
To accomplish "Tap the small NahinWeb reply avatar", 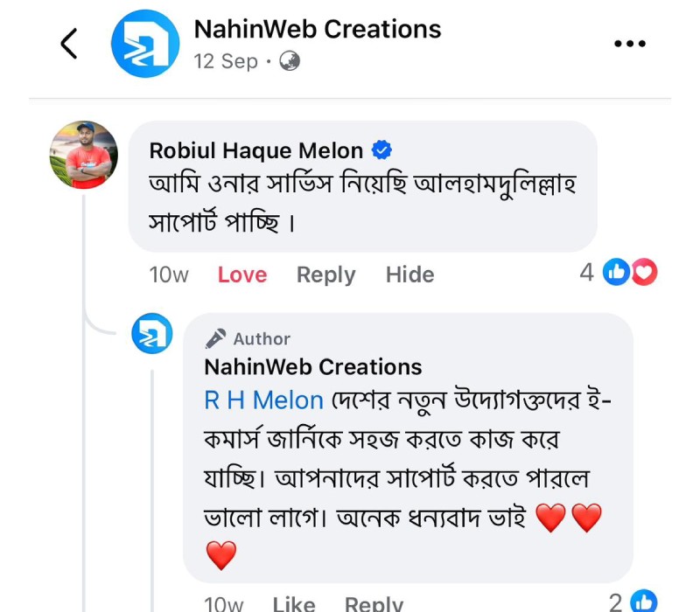I will (152, 333).
